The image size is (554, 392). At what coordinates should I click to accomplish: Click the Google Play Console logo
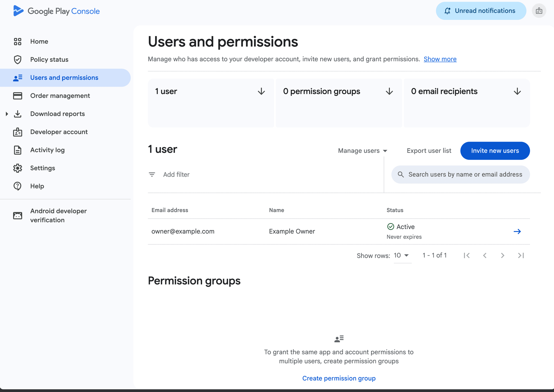(x=56, y=11)
